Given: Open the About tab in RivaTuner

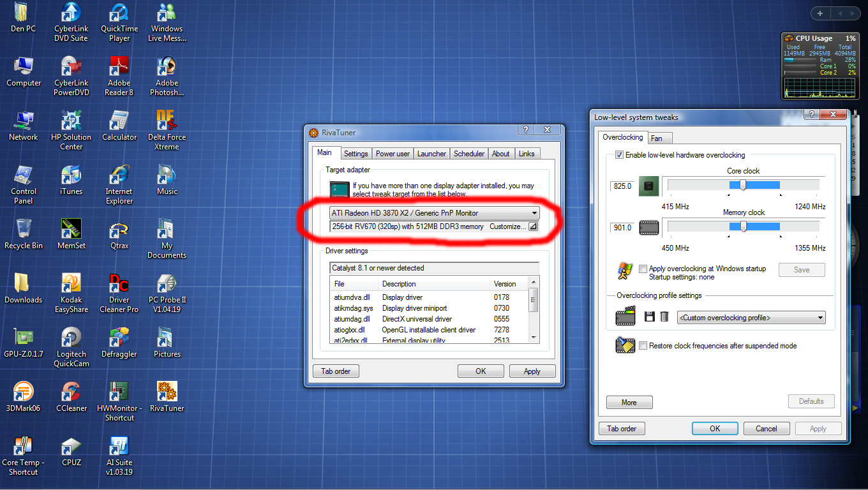Looking at the screenshot, I should pos(501,154).
